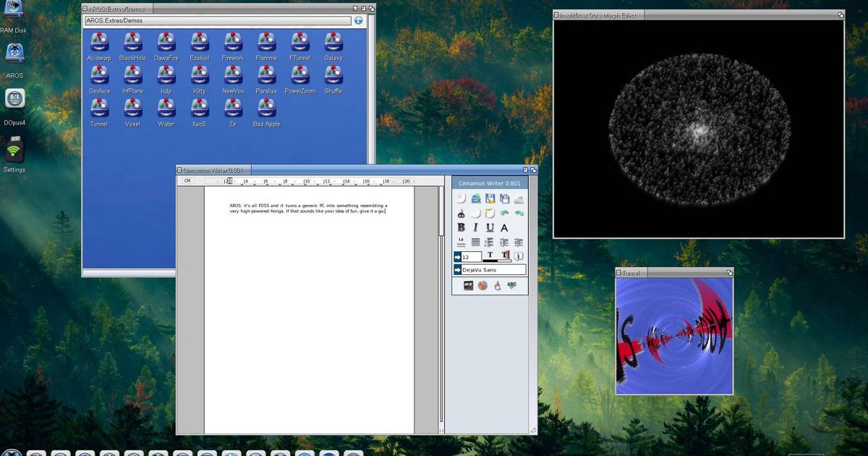Click the AROS:Extras/Demos path field
Image resolution: width=868 pixels, height=456 pixels.
point(218,20)
